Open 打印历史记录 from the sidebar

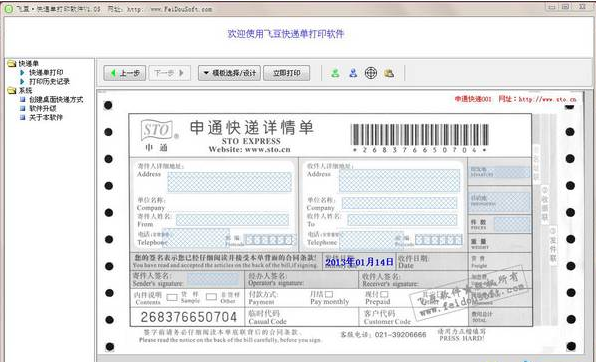(50, 81)
